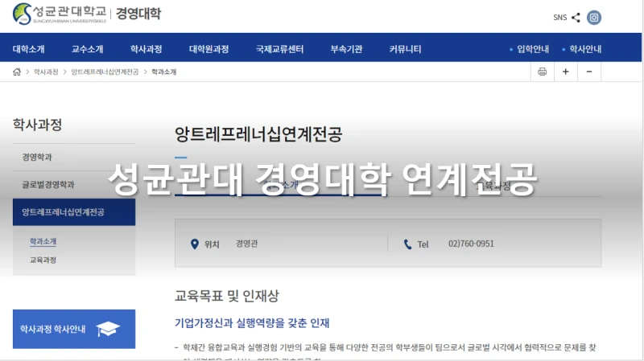
Task: Click the 교육목표 및 인재상 heading
Action: (227, 296)
